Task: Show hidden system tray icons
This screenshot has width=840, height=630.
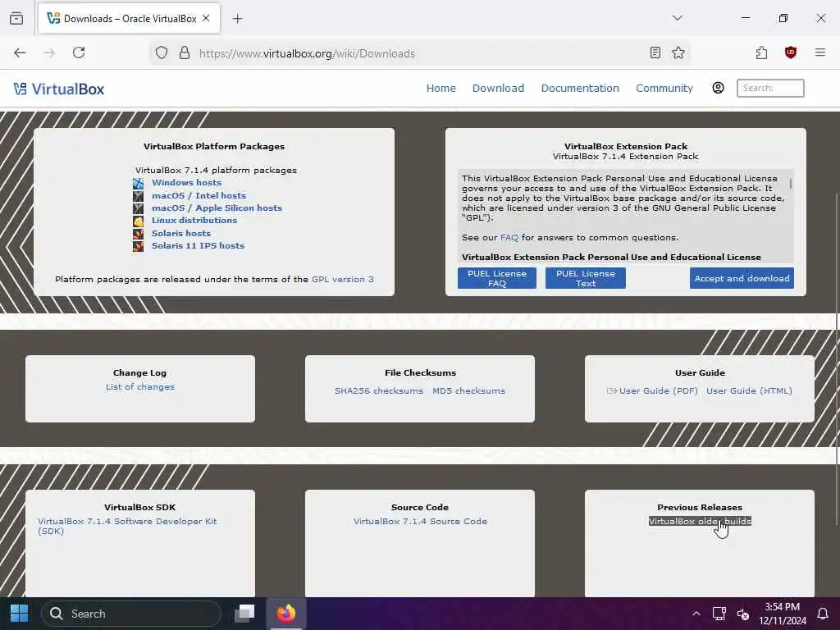Action: coord(696,614)
